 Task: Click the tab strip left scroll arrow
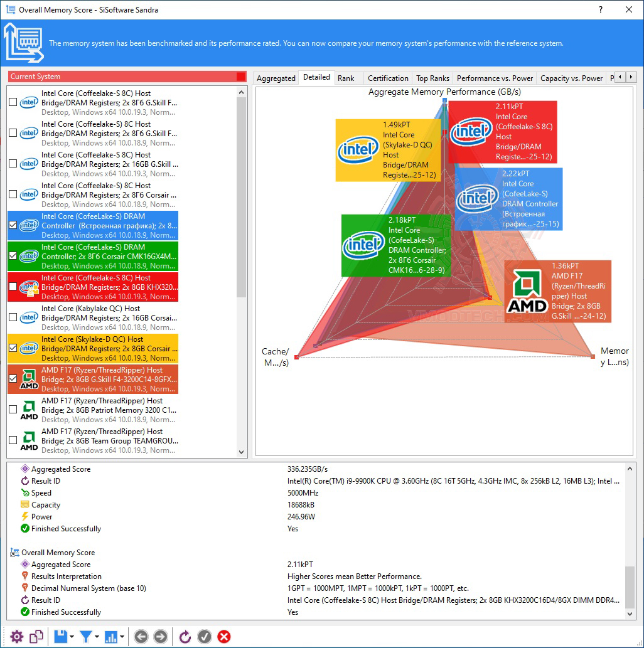(x=620, y=77)
